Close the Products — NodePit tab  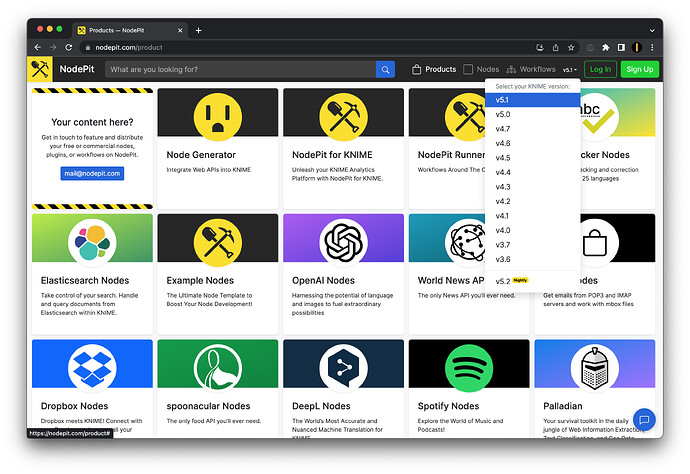click(180, 30)
